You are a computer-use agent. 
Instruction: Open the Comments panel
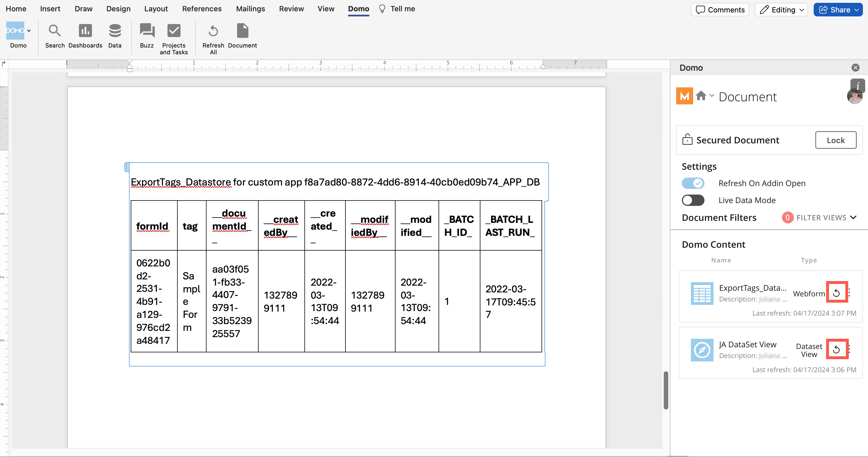click(x=720, y=9)
